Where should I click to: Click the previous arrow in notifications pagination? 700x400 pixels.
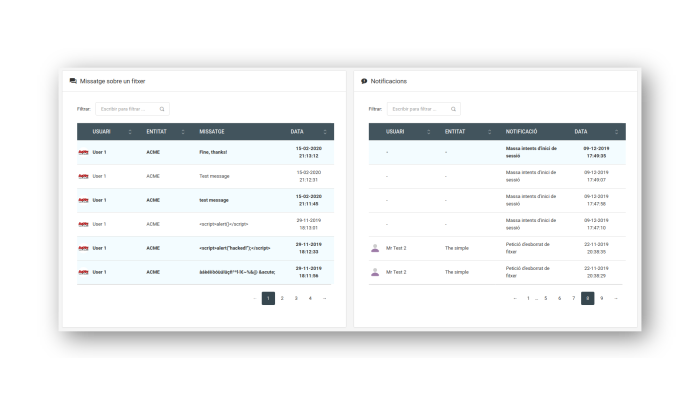(515, 298)
